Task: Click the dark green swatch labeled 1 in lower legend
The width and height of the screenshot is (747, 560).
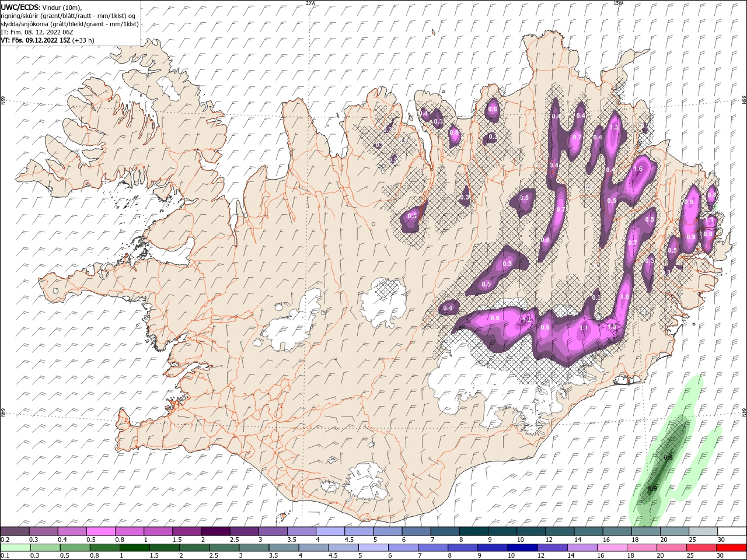Action: 134,548
